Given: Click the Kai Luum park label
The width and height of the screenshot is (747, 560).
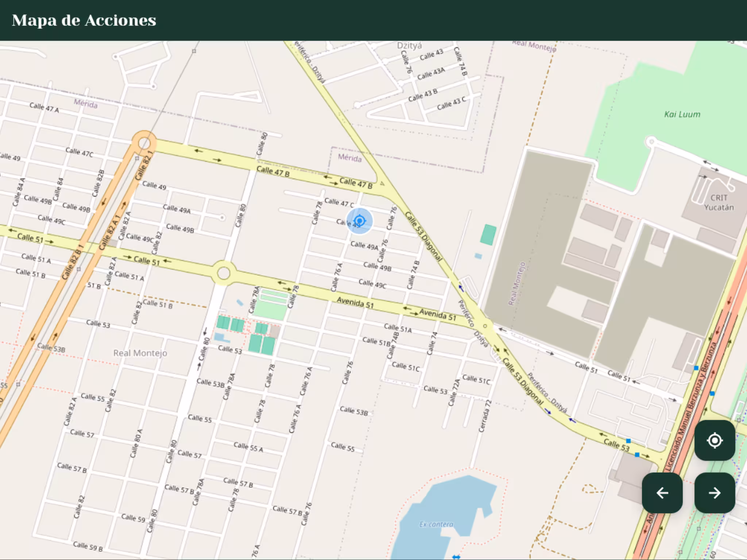Looking at the screenshot, I should tap(682, 114).
